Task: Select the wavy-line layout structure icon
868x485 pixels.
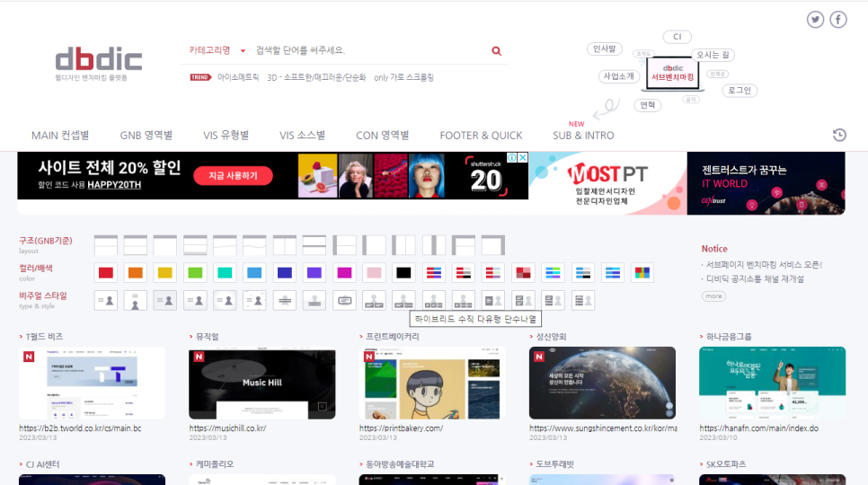Action: (x=254, y=245)
